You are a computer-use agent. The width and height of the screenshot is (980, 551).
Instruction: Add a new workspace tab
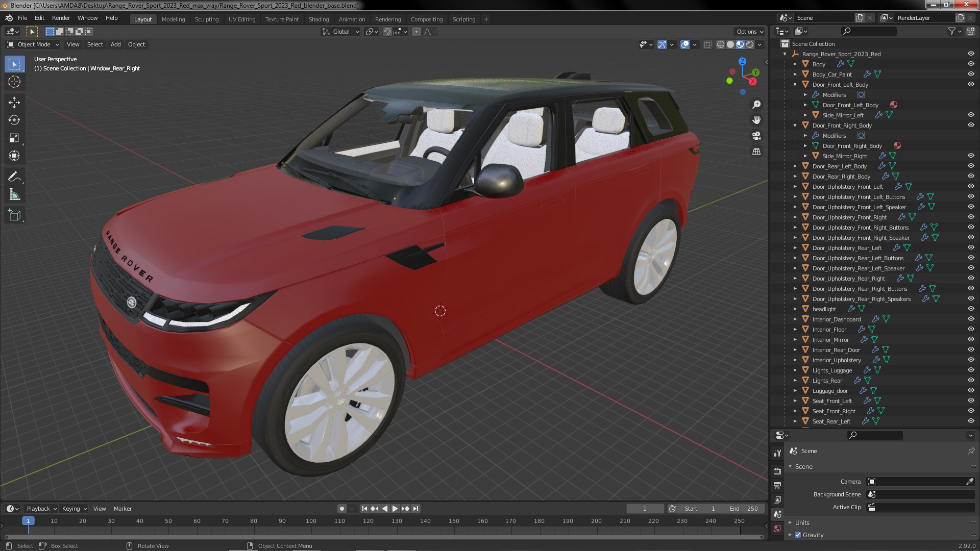[486, 19]
